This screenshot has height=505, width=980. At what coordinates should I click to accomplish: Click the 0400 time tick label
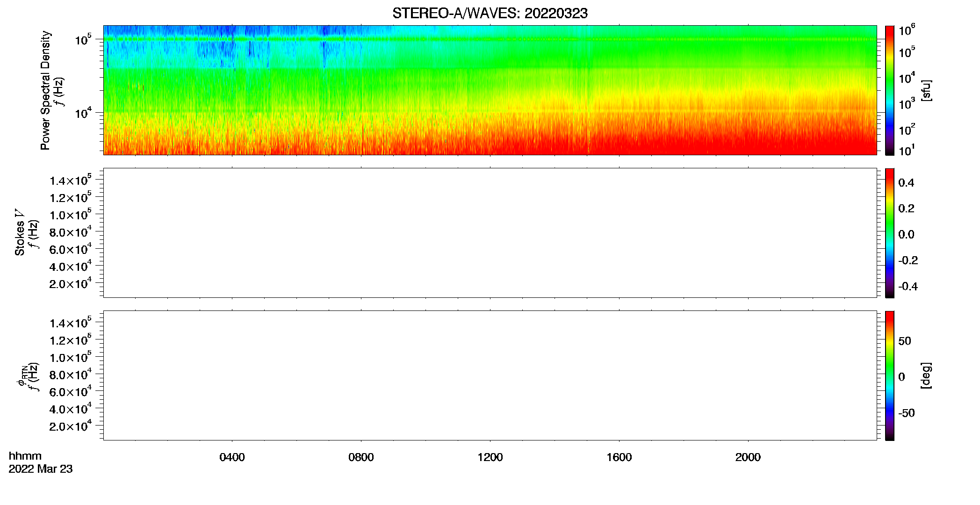pos(232,457)
